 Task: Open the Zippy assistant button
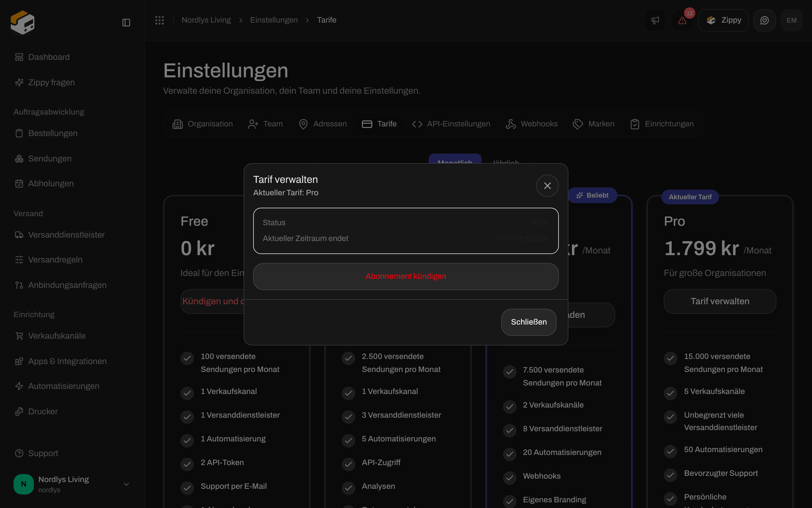723,20
